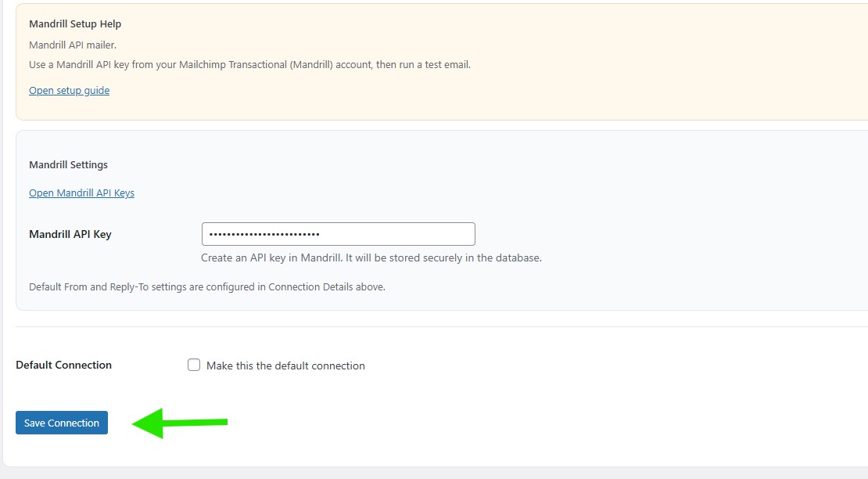Click the bold 'Mandrill API Key' field label

pyautogui.click(x=70, y=234)
